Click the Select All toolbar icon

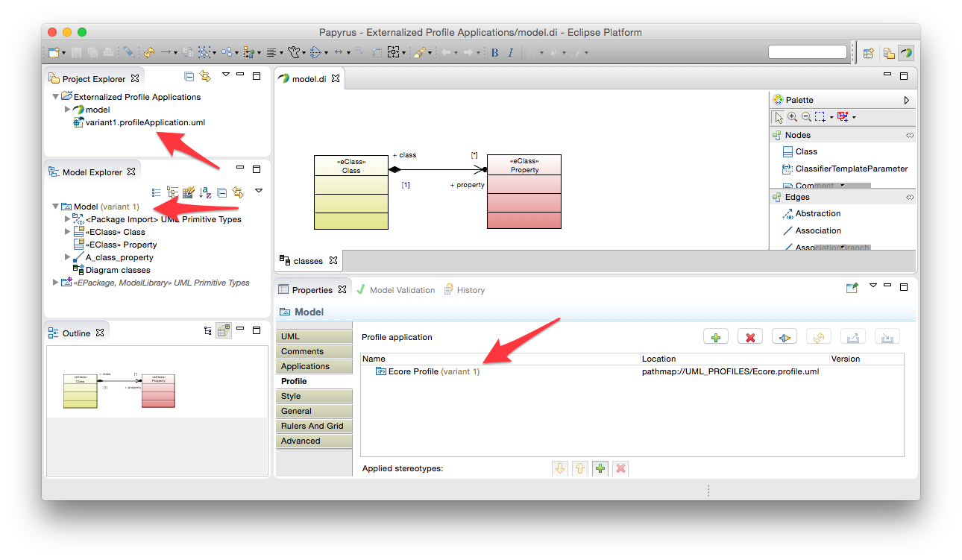pos(204,53)
